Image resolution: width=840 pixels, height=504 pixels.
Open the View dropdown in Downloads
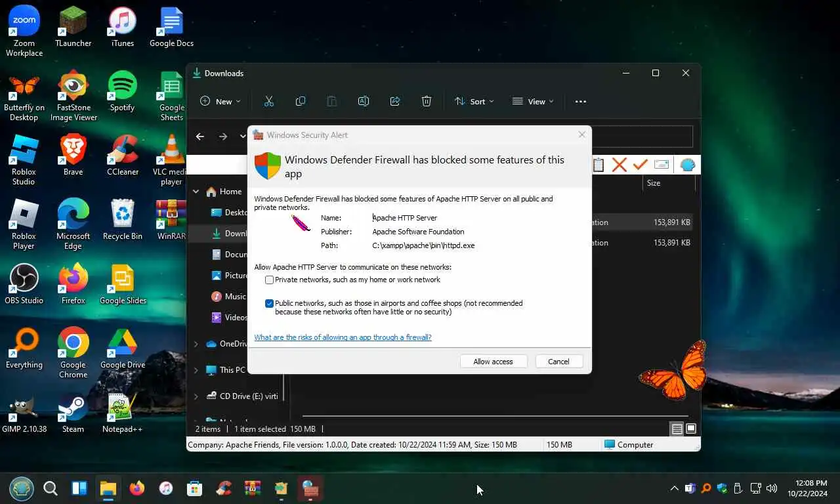[x=533, y=101]
